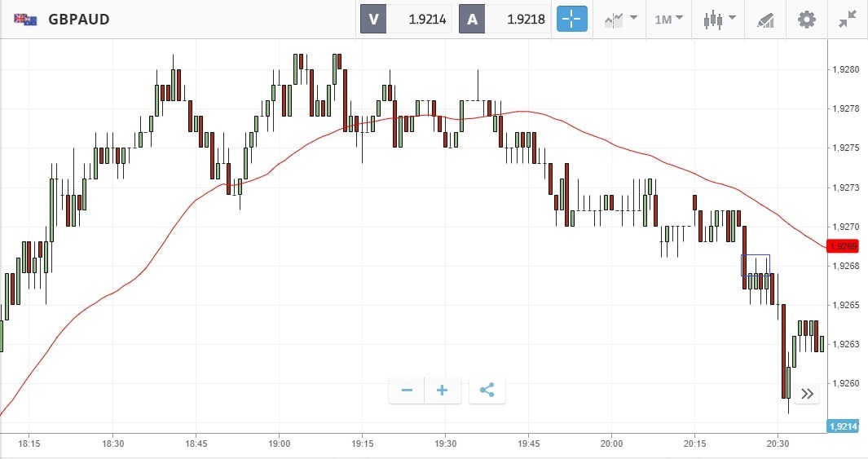Open the 1M timeframe dropdown

click(x=668, y=19)
